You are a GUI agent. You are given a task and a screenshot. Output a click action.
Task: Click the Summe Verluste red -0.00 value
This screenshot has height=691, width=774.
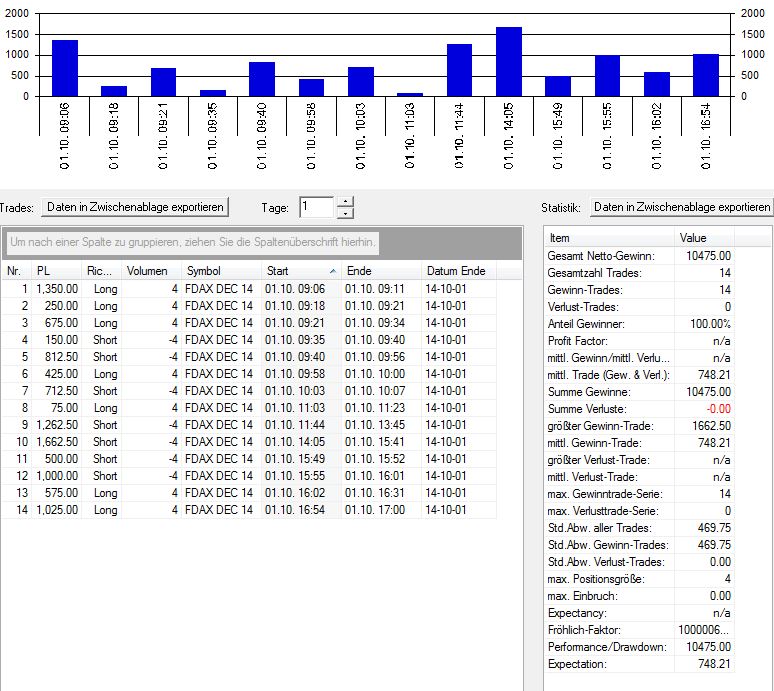(718, 409)
